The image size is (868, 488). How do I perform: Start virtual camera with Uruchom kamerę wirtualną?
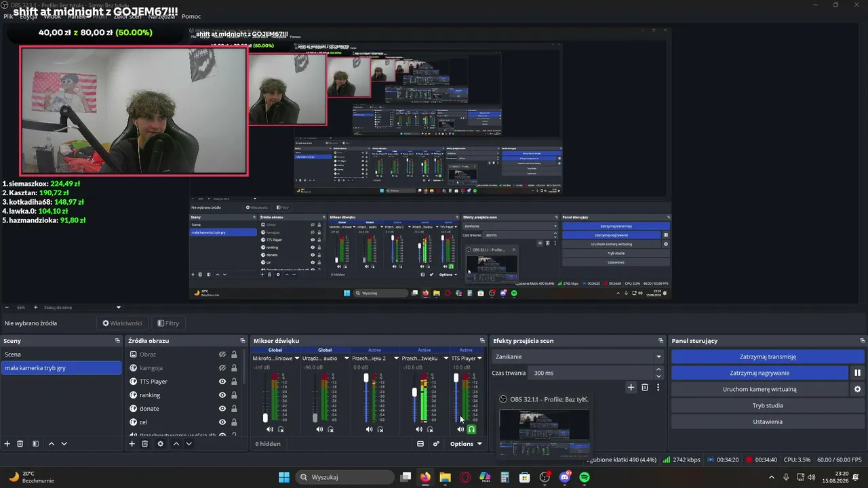click(759, 389)
